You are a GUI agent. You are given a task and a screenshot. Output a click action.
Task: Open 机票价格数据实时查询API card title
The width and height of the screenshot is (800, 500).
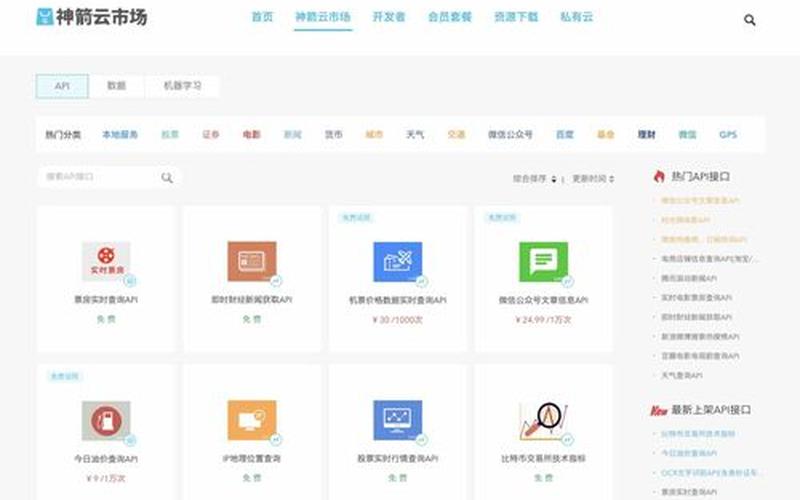pos(398,300)
